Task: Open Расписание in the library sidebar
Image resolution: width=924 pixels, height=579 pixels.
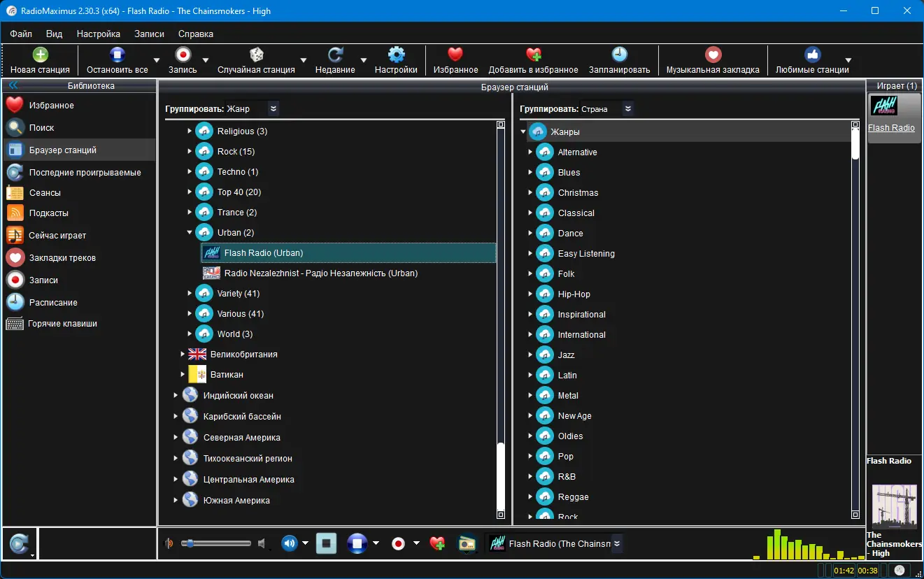Action: click(78, 303)
